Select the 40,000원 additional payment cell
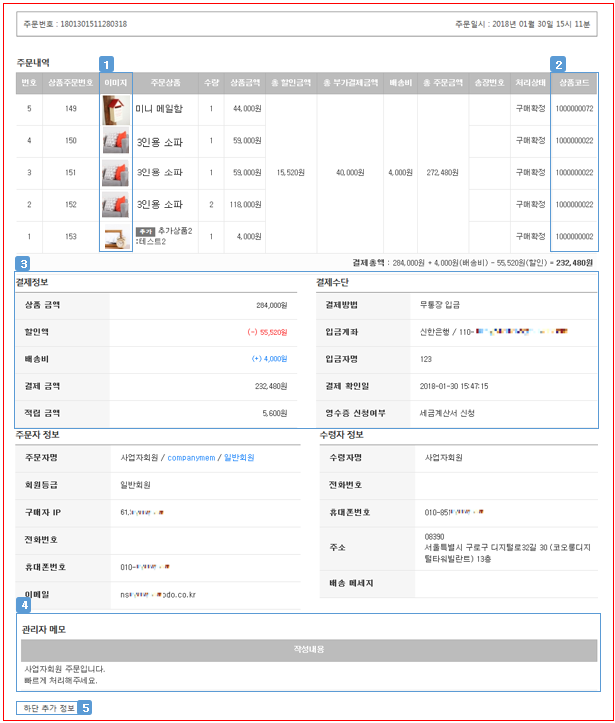 350,172
